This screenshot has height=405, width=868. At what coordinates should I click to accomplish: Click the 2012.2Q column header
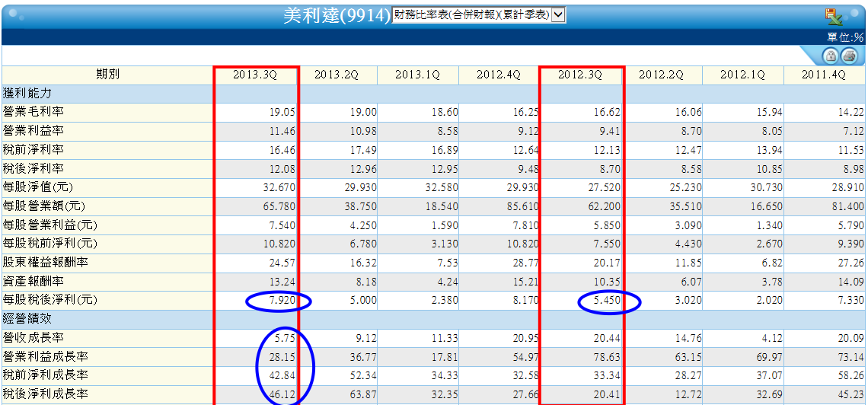coord(662,75)
